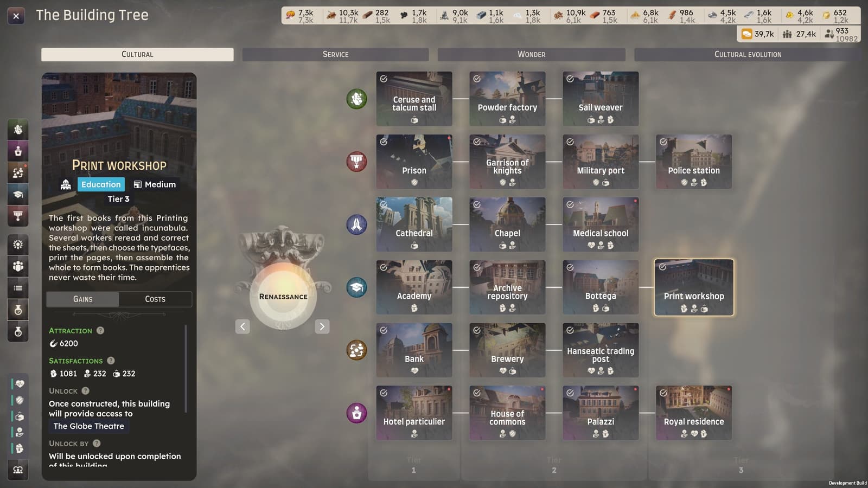
Task: Select the Powder factory building card
Action: point(507,99)
